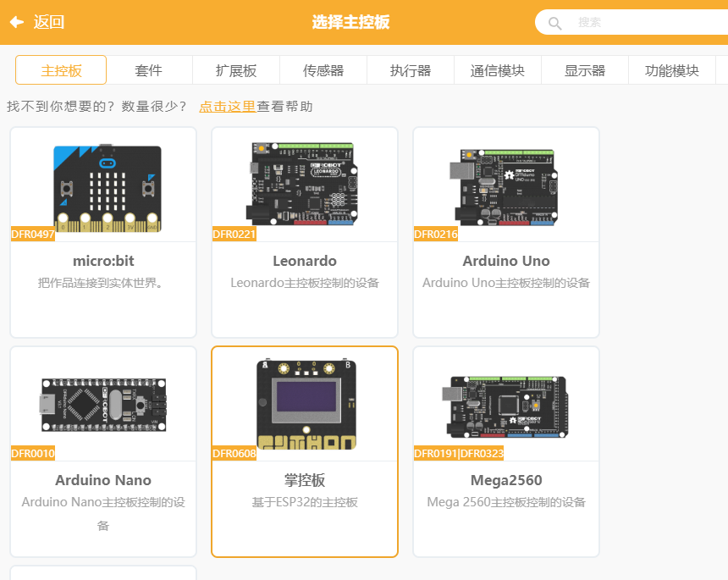The height and width of the screenshot is (580, 728).
Task: Select the Mega2560 board image
Action: pos(505,406)
